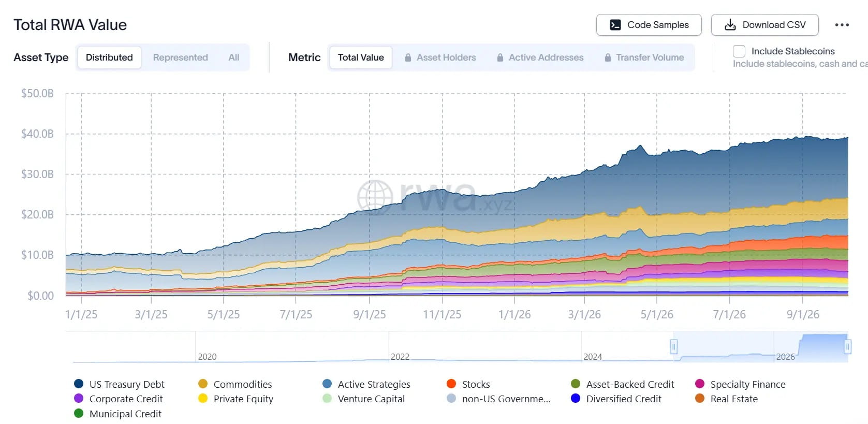Enable the Include Stablecoins checkbox

coord(739,51)
